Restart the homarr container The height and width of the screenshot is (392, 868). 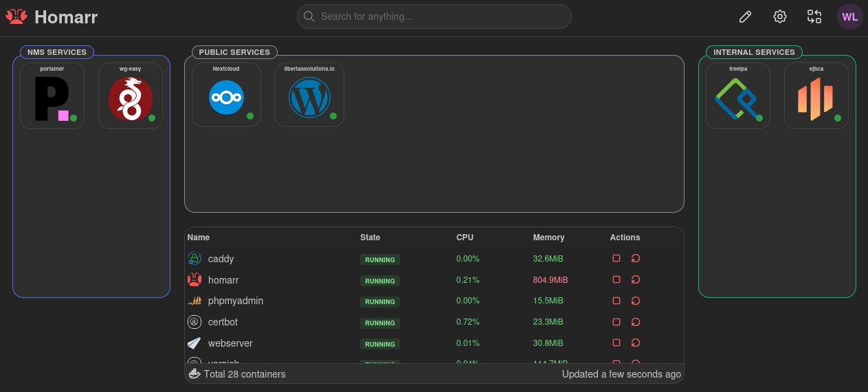pos(636,279)
